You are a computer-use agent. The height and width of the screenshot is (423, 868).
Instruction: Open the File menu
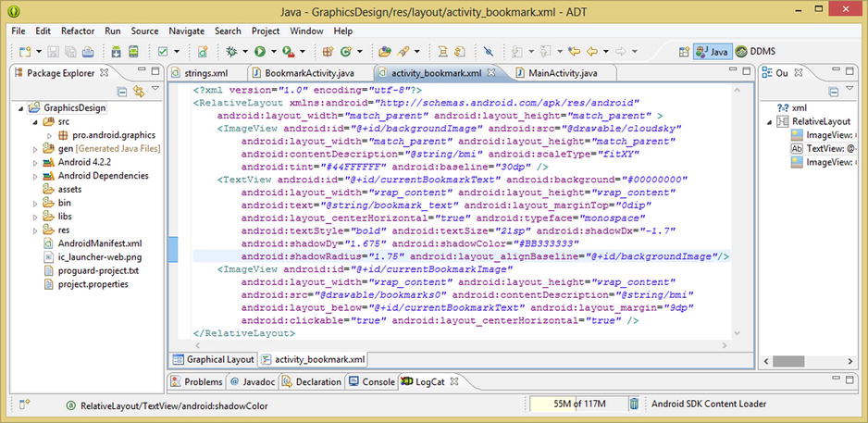(x=18, y=31)
